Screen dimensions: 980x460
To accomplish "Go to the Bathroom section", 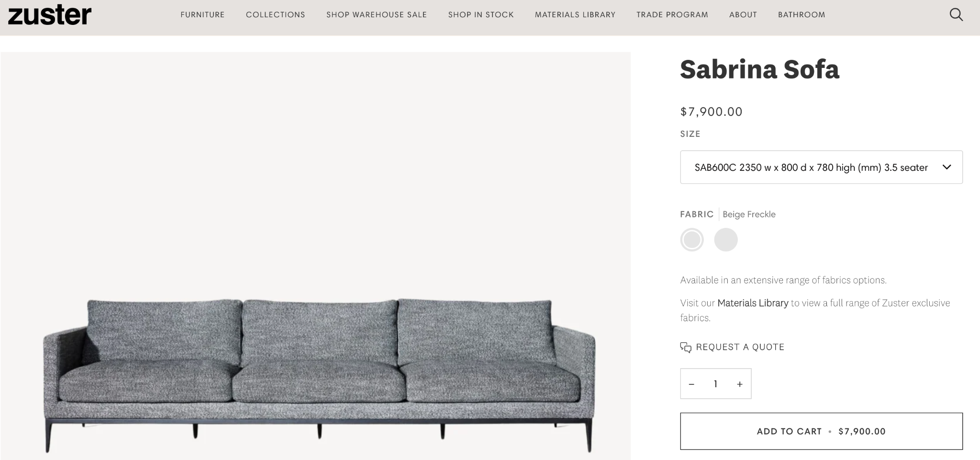I will tap(802, 15).
